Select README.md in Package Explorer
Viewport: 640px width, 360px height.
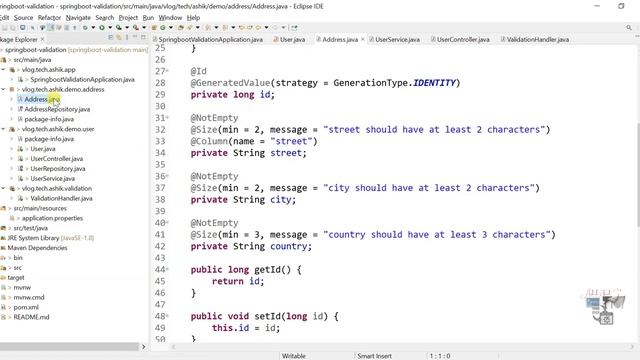31,317
